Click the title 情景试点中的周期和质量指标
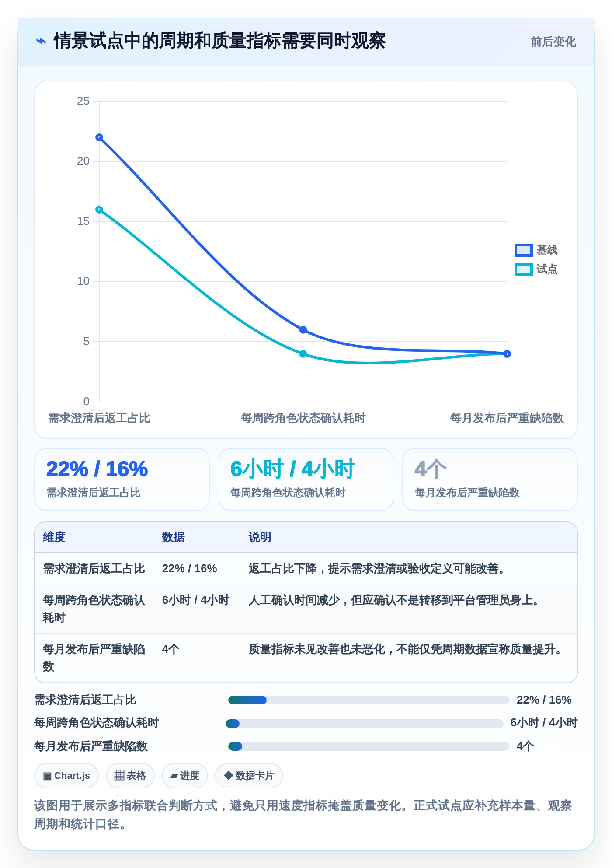The width and height of the screenshot is (612, 868). click(x=220, y=41)
